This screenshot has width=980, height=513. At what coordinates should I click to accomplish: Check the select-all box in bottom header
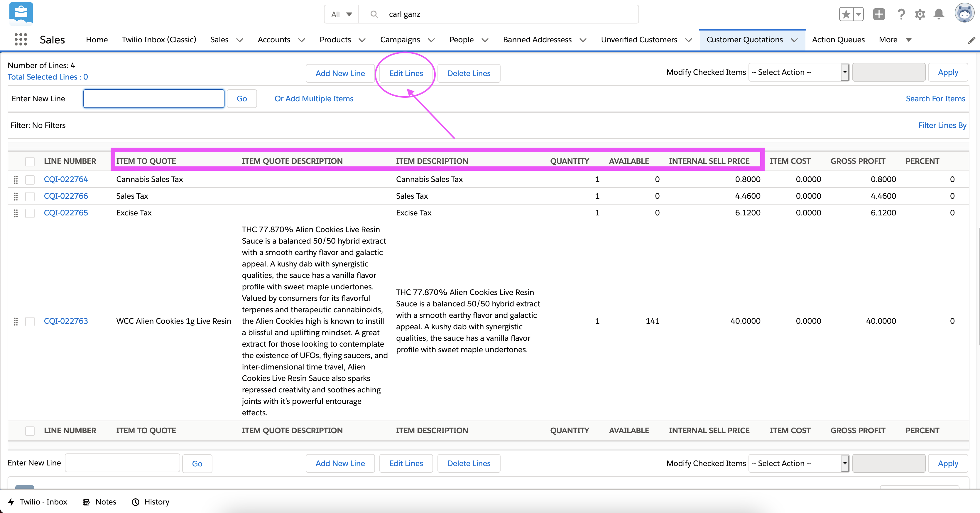tap(30, 431)
